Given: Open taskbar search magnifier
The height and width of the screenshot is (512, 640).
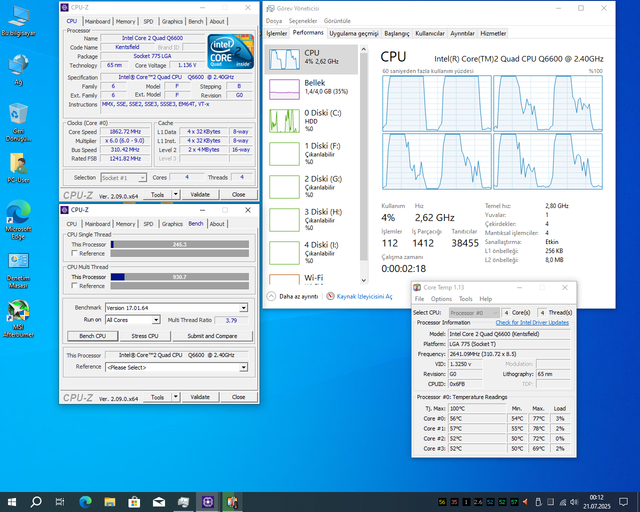Looking at the screenshot, I should 36,502.
